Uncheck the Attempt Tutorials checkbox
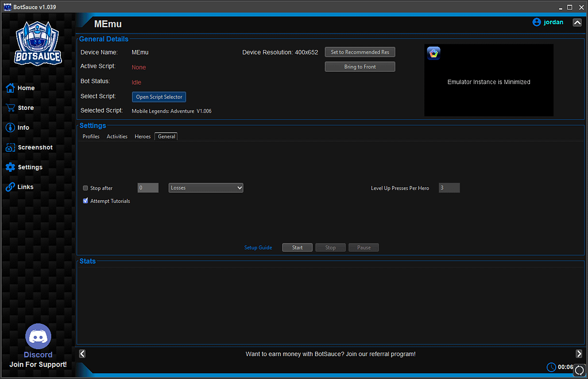The width and height of the screenshot is (588, 379). coord(86,201)
